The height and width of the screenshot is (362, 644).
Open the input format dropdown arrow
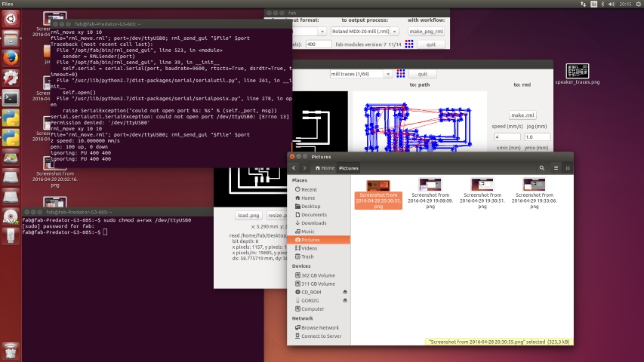point(322,31)
